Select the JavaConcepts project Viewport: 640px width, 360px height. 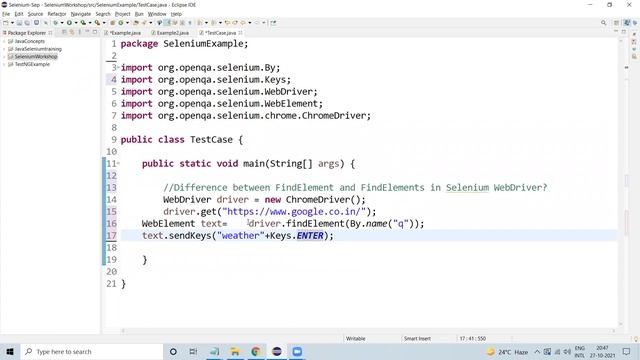click(x=29, y=41)
